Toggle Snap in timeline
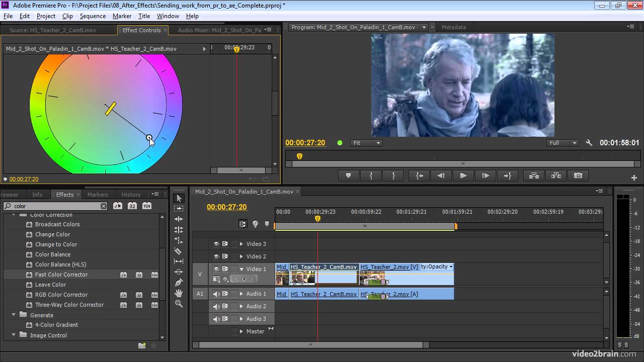 pyautogui.click(x=243, y=224)
